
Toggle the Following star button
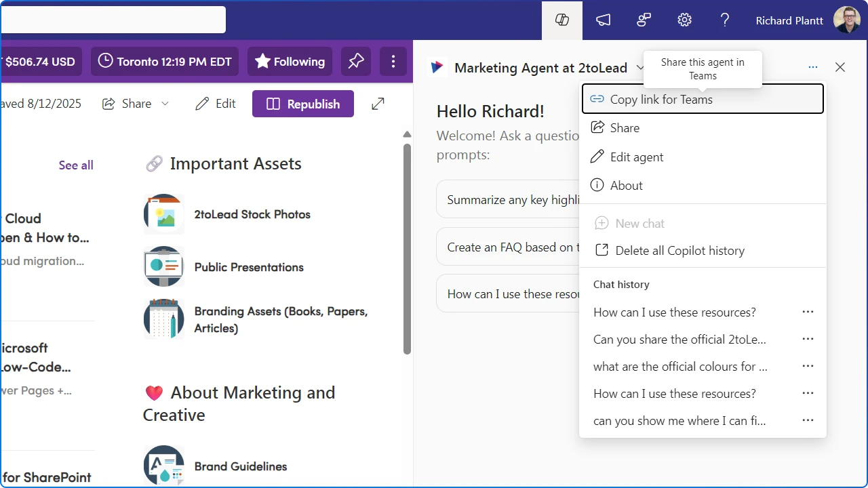290,62
